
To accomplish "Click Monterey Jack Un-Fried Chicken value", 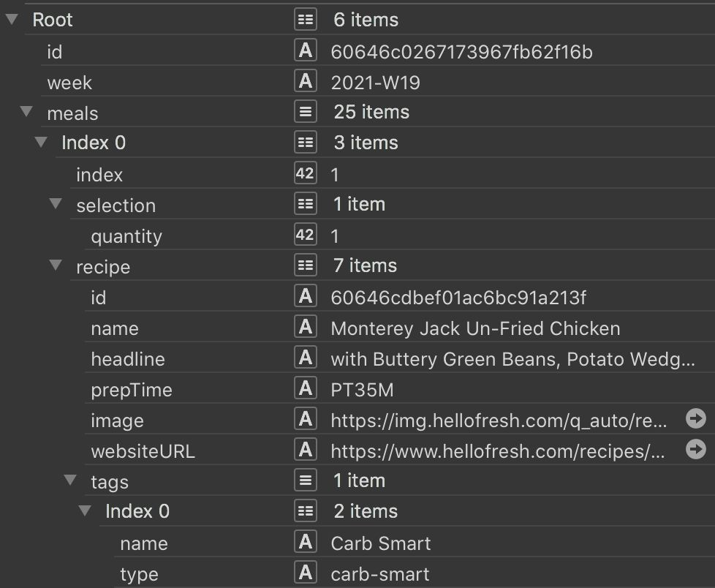I will tap(475, 328).
